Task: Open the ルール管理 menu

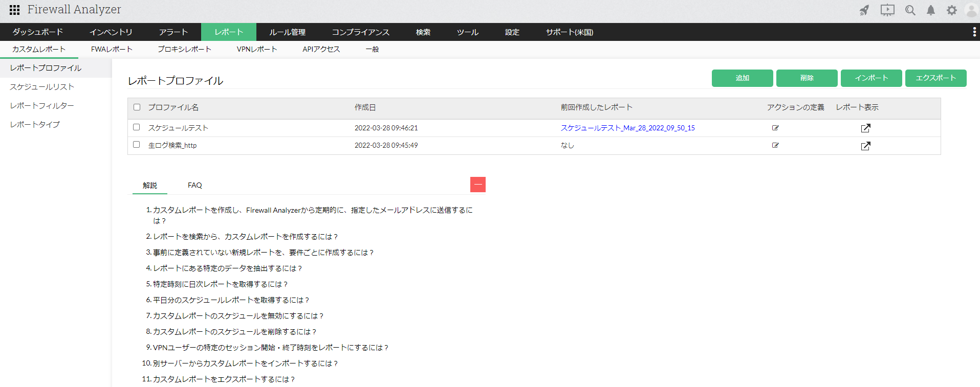Action: (x=288, y=32)
